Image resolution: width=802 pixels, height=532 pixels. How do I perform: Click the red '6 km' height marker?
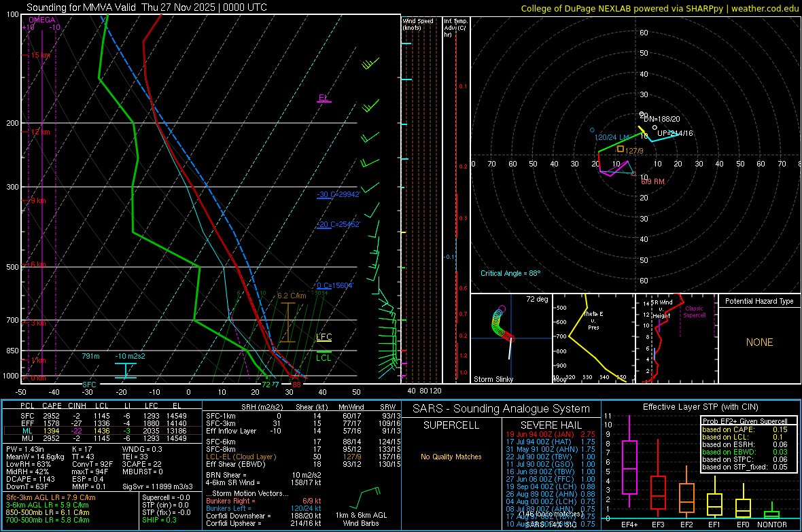tap(38, 264)
